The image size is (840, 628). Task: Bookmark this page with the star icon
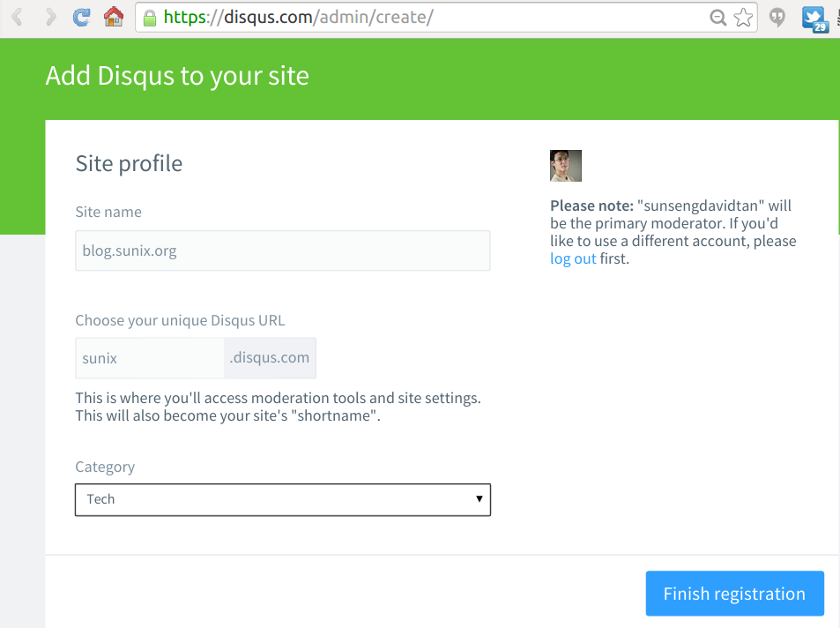743,18
